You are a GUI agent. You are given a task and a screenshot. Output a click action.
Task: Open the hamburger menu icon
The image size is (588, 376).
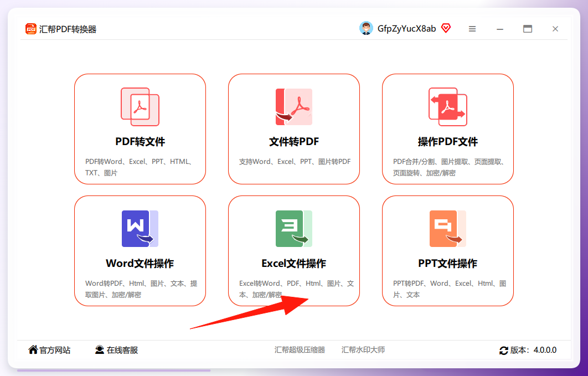pos(472,29)
